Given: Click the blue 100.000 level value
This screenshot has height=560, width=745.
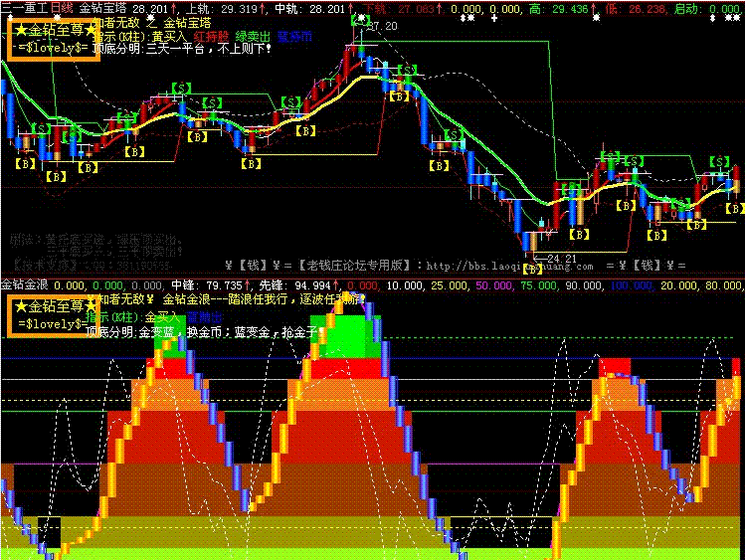Looking at the screenshot, I should pos(632,285).
